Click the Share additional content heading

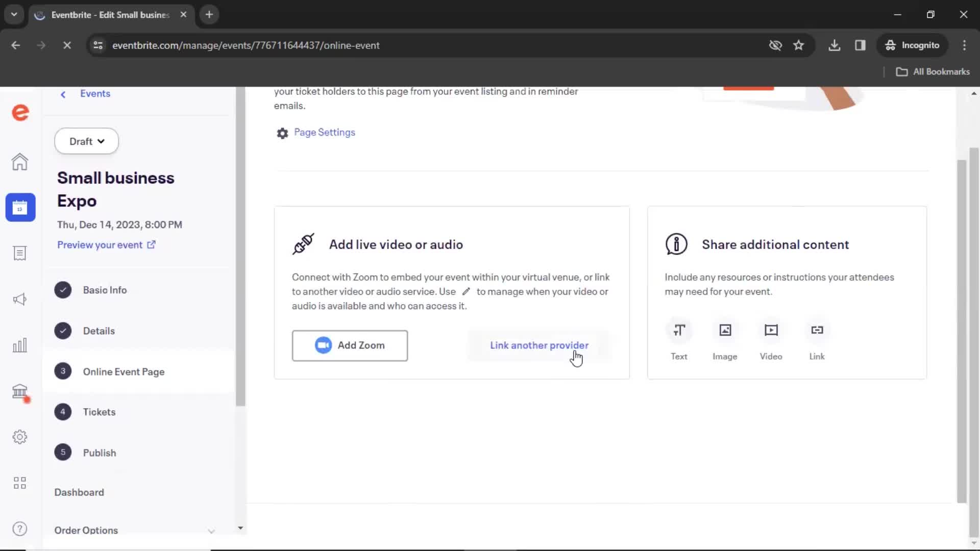pyautogui.click(x=775, y=245)
